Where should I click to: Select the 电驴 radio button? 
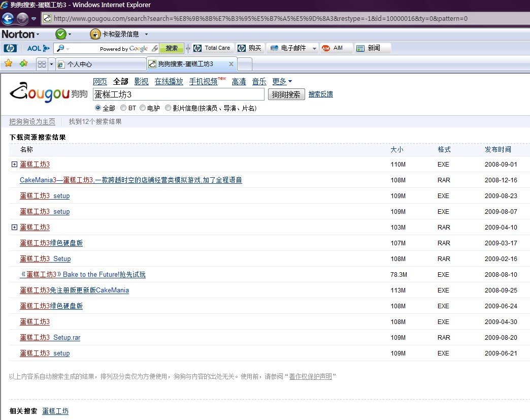tap(143, 108)
